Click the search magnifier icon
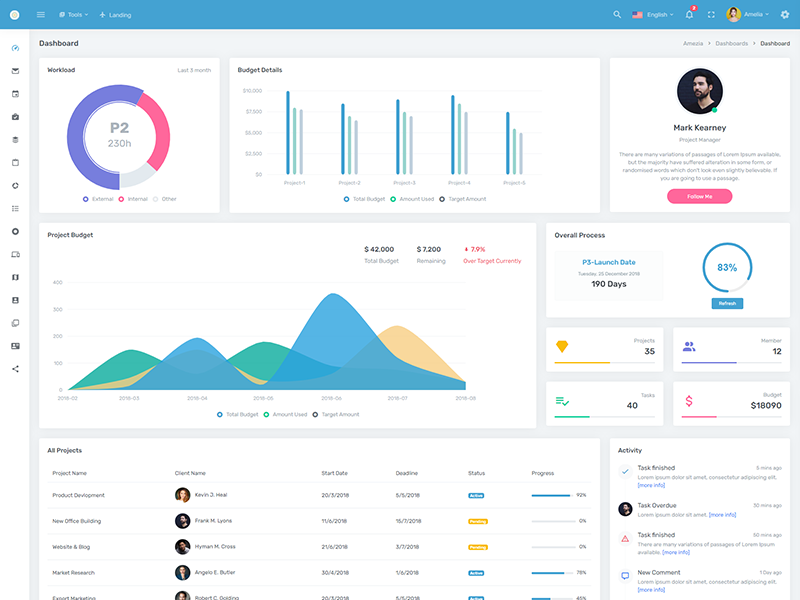Screen dimensions: 800x600 click(x=617, y=15)
